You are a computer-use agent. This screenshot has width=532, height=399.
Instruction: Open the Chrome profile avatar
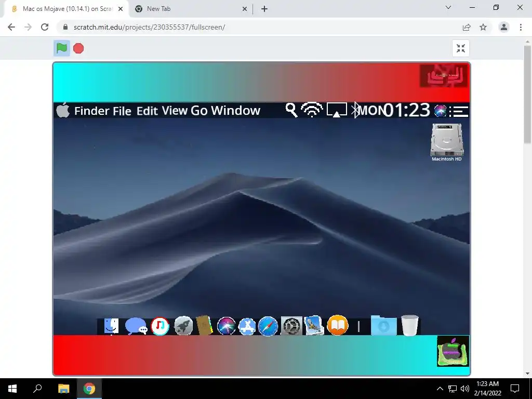click(x=504, y=27)
